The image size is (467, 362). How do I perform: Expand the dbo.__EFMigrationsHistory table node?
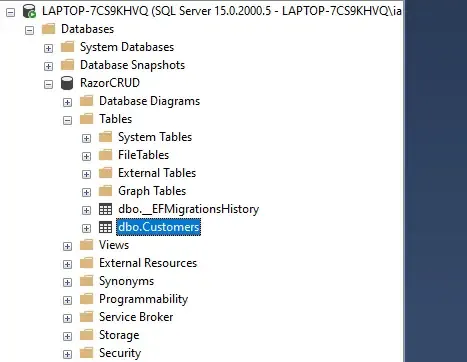86,210
